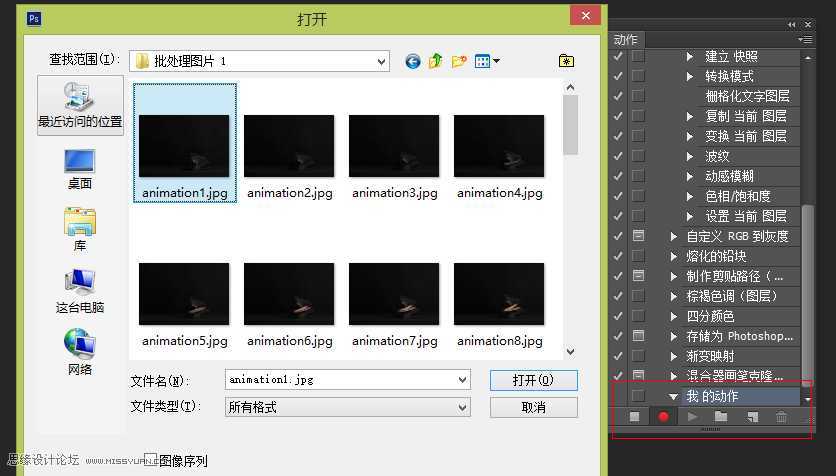Go up one folder level icon
Viewport: 836px width, 476px height.
point(435,62)
